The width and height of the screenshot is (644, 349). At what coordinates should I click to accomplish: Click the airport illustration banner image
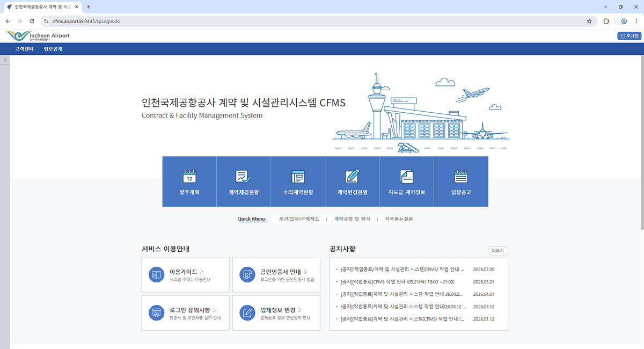422,114
